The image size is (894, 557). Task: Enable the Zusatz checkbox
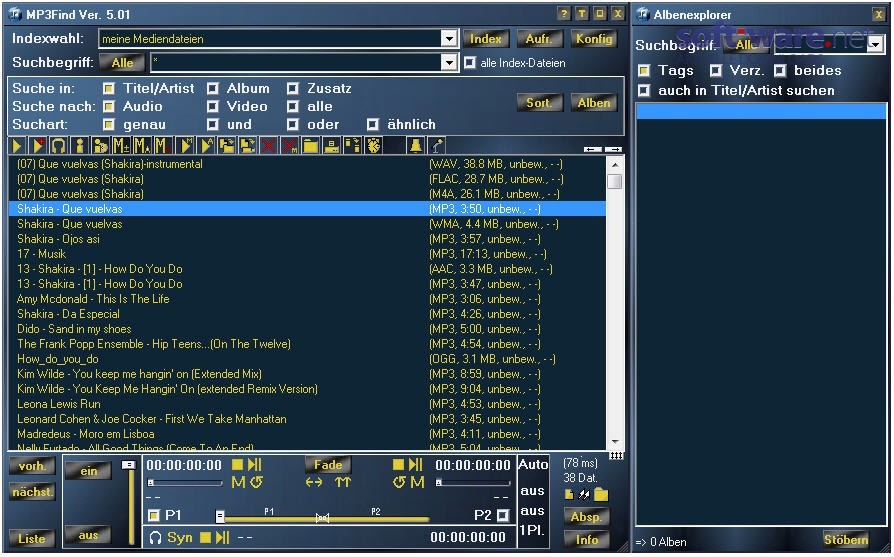292,88
